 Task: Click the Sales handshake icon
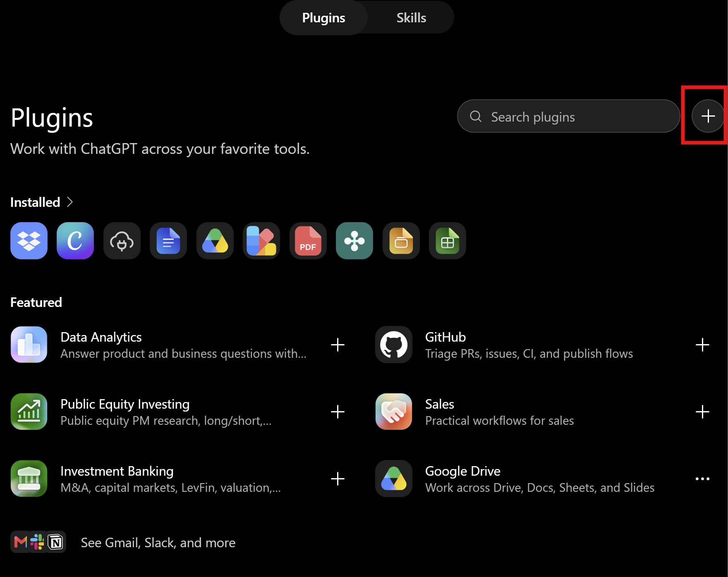[x=394, y=412]
